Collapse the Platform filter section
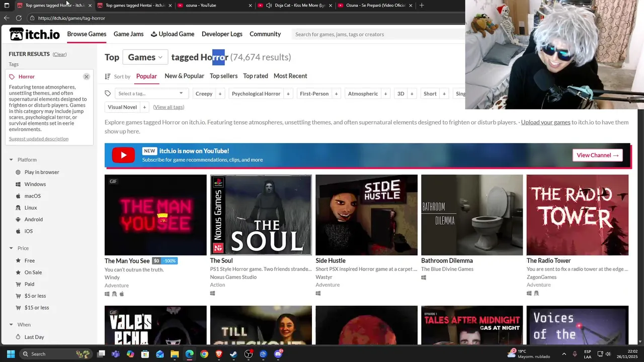The width and height of the screenshot is (644, 362). tap(11, 160)
